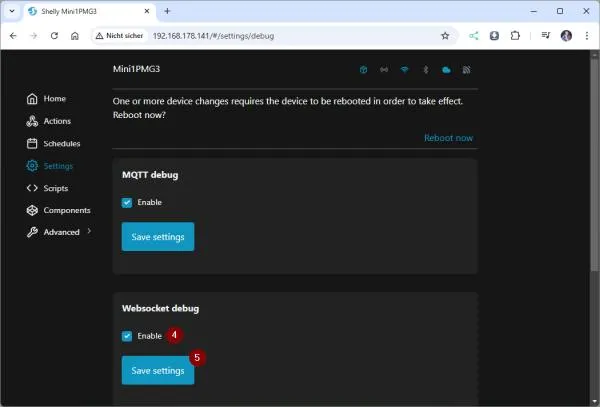Screen dimensions: 600x407
Task: Select the Shelly Mini1PMG3 tab
Action: point(90,11)
